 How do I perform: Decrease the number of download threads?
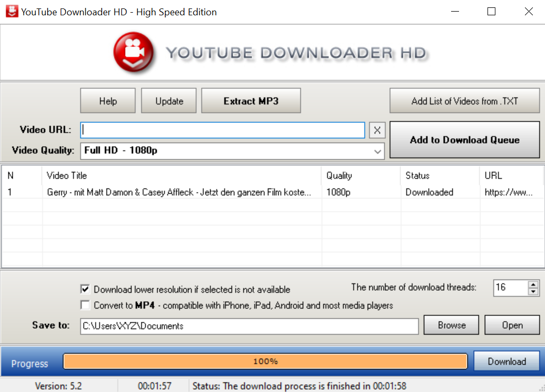point(533,292)
